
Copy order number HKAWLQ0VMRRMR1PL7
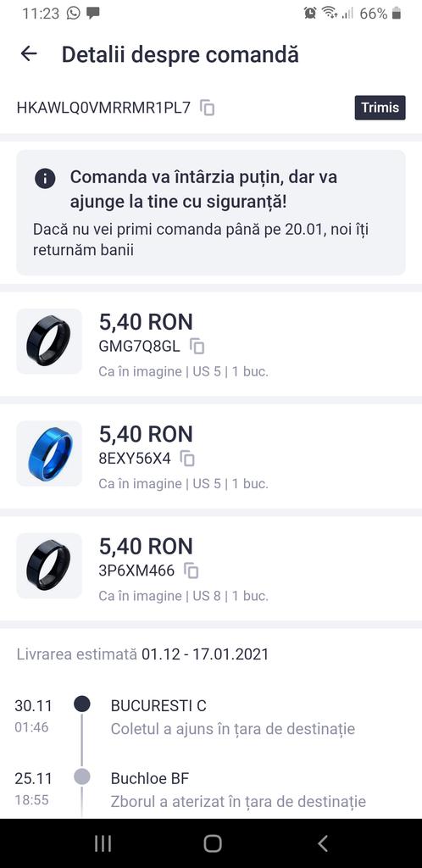click(208, 108)
